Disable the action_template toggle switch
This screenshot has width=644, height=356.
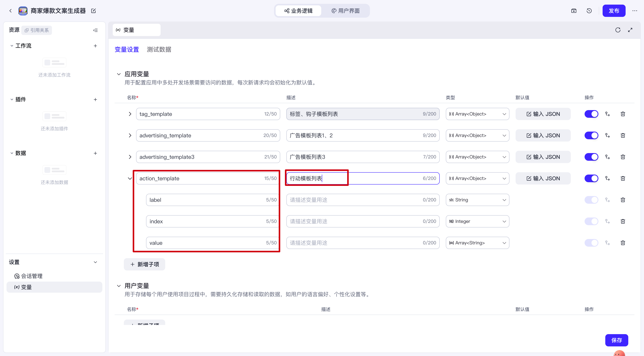(591, 178)
